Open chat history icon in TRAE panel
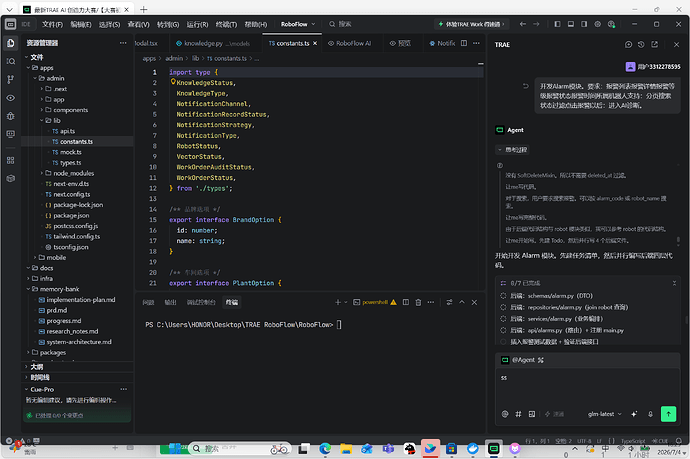Screen dimensions: 690x459 [x=641, y=44]
